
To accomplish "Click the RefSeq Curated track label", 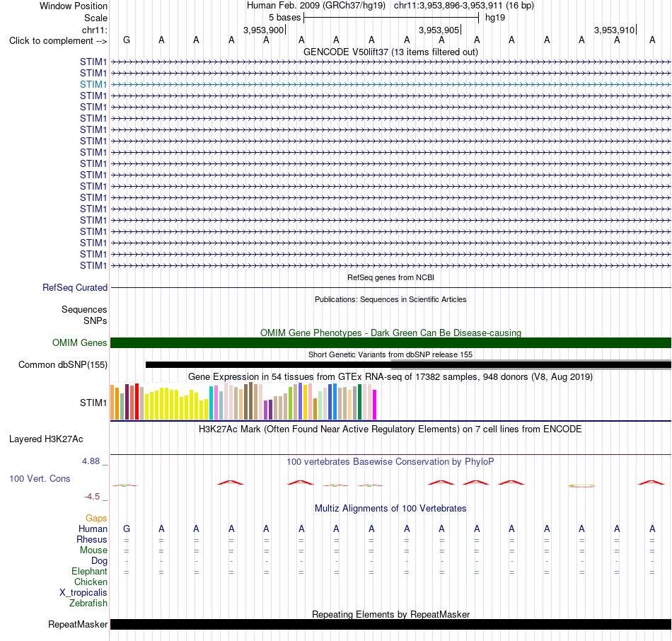I will (x=74, y=288).
